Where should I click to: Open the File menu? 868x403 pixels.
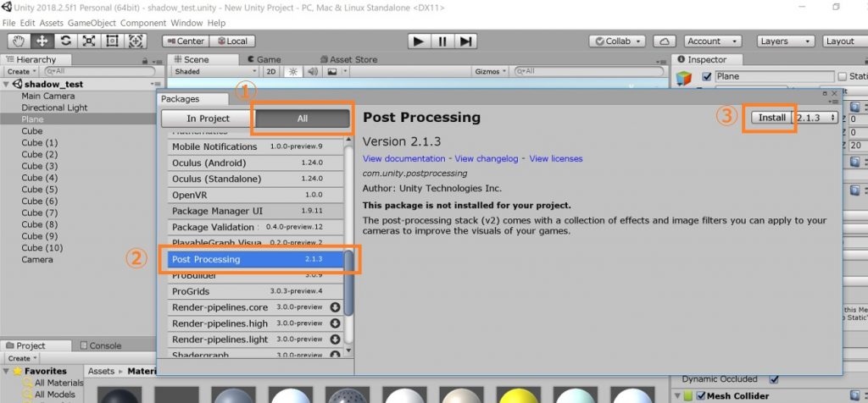8,23
